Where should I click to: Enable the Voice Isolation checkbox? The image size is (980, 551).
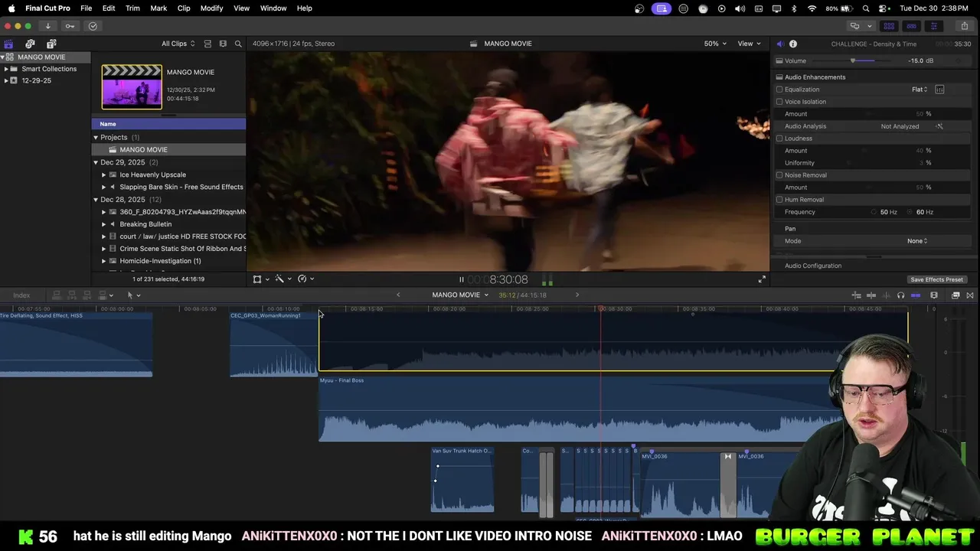(779, 102)
